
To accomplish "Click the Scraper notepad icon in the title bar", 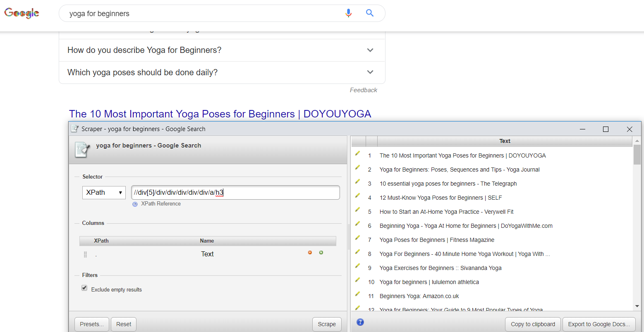I will pos(75,129).
